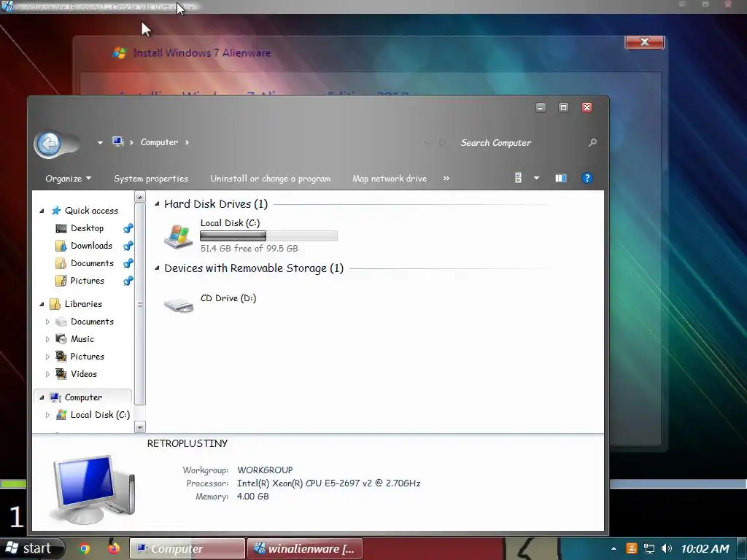Click the RETROPLUSTINY computer name
This screenshot has height=560, width=747.
point(187,443)
